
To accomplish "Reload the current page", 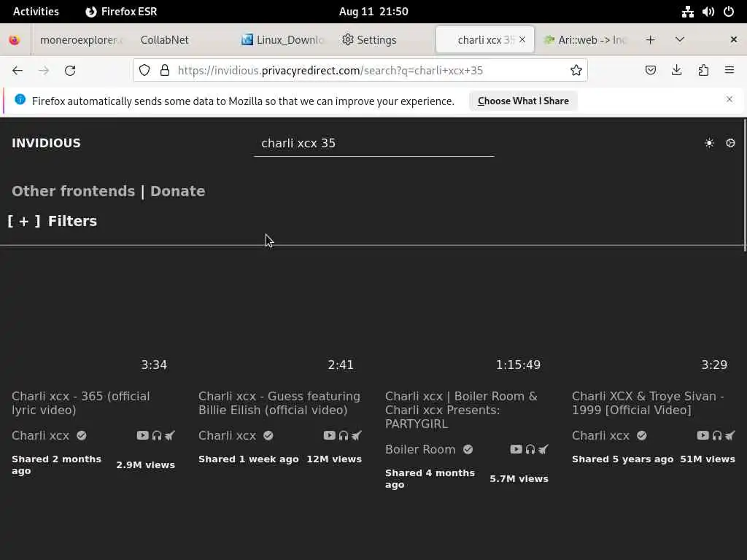I will pos(70,71).
